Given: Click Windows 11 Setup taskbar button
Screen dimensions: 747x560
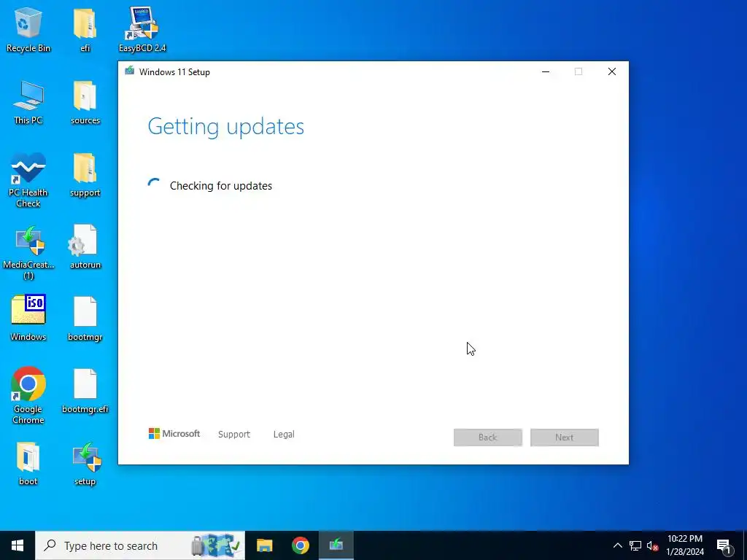Looking at the screenshot, I should [336, 545].
